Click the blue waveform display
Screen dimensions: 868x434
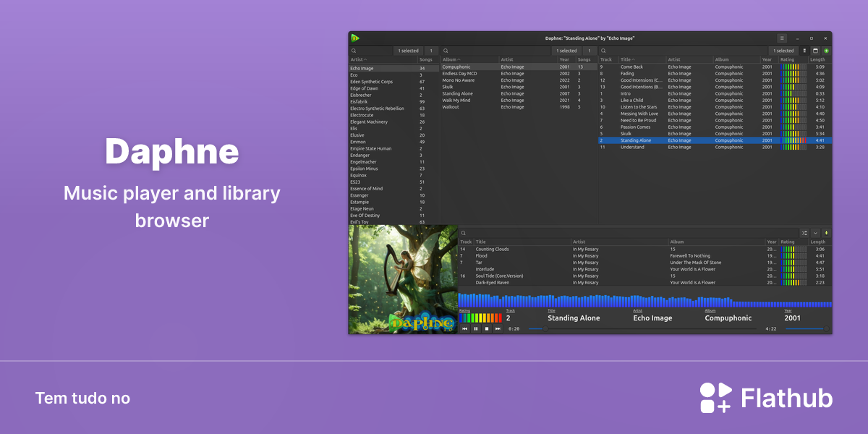[x=644, y=300]
